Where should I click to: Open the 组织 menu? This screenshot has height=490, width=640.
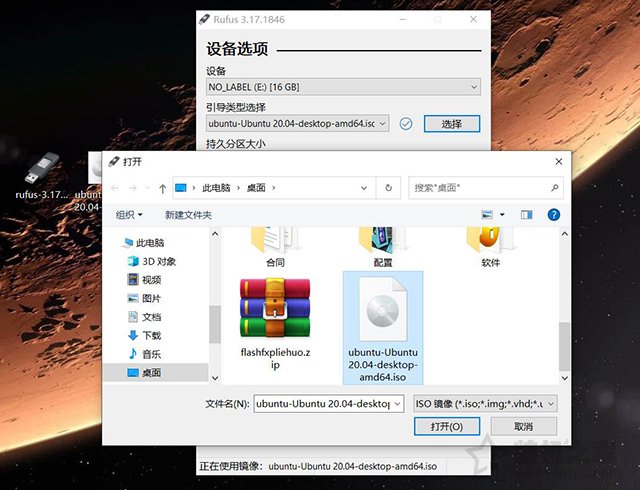129,215
